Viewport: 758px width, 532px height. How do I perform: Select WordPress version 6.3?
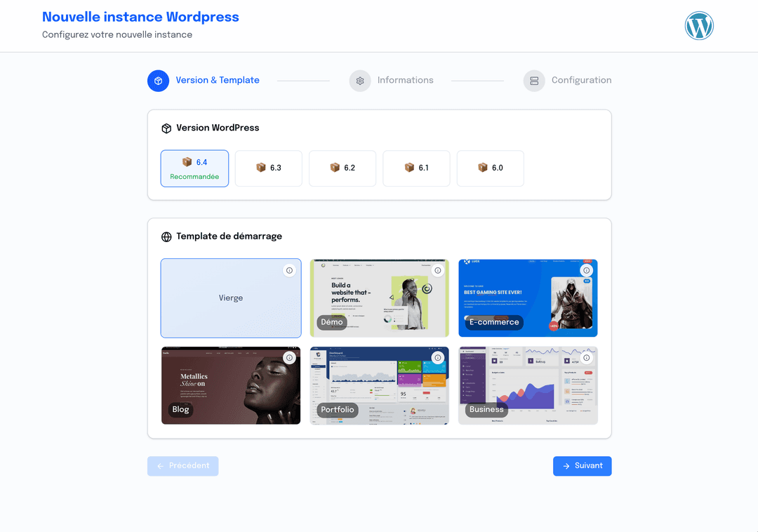(x=268, y=168)
